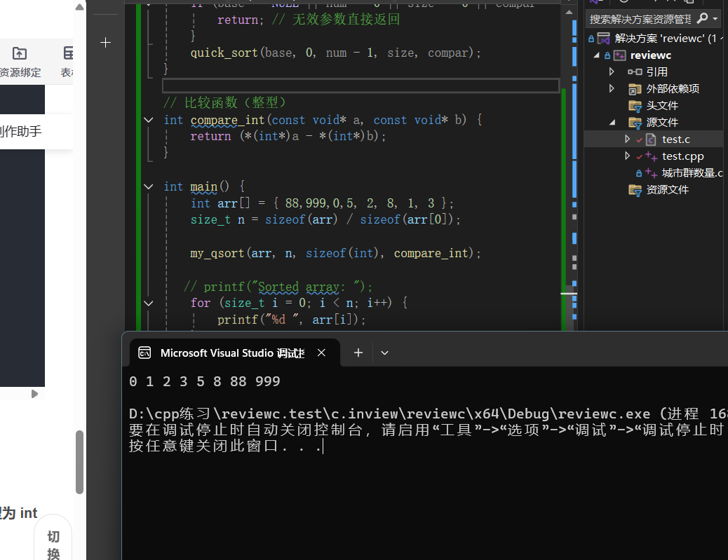Expand the test.cpp file node
Image resolution: width=728 pixels, height=560 pixels.
(x=627, y=156)
